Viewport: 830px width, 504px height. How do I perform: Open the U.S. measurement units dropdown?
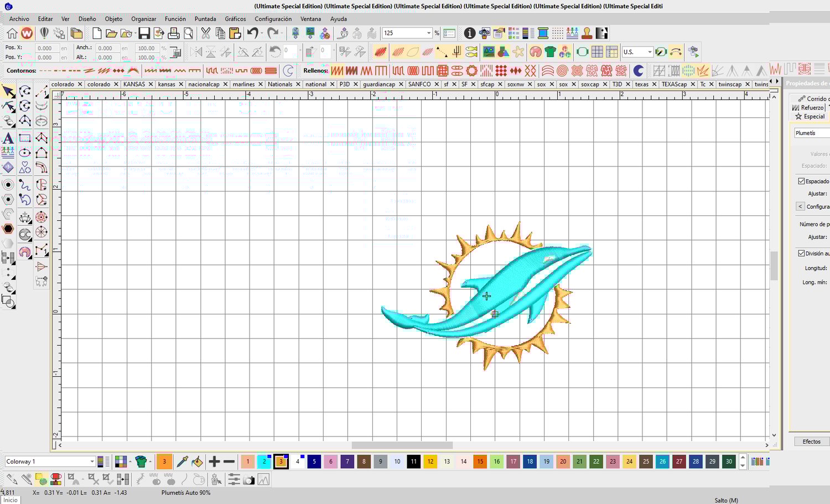[650, 52]
